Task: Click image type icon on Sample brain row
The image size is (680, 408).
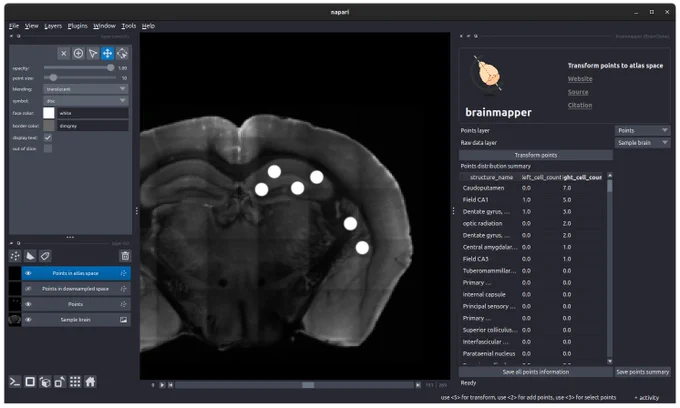Action: (x=123, y=320)
